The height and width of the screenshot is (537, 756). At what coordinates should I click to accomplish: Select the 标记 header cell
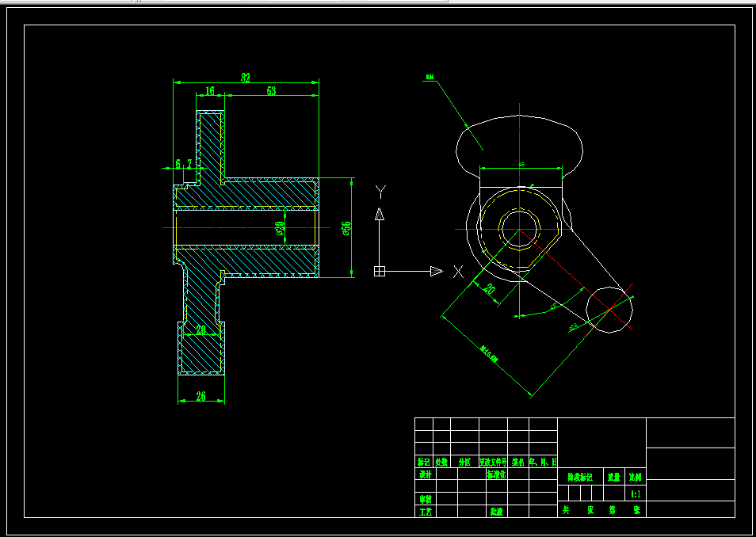click(x=424, y=462)
